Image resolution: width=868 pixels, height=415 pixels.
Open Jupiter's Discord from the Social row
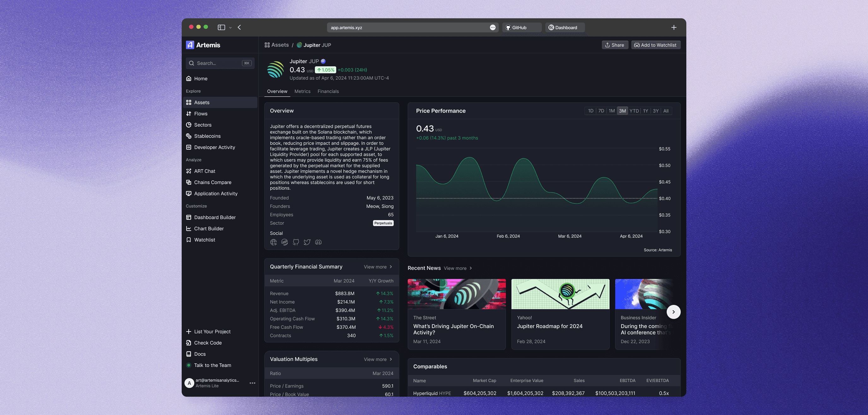pos(318,242)
